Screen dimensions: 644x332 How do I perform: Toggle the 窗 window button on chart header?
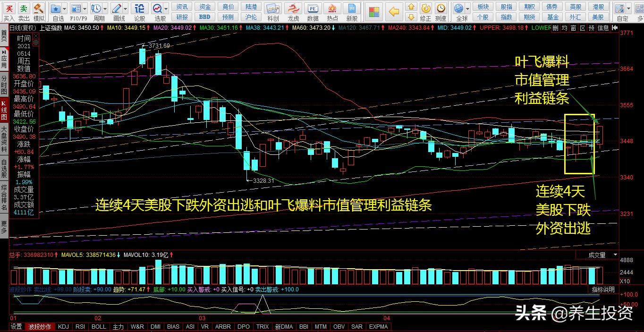click(573, 28)
